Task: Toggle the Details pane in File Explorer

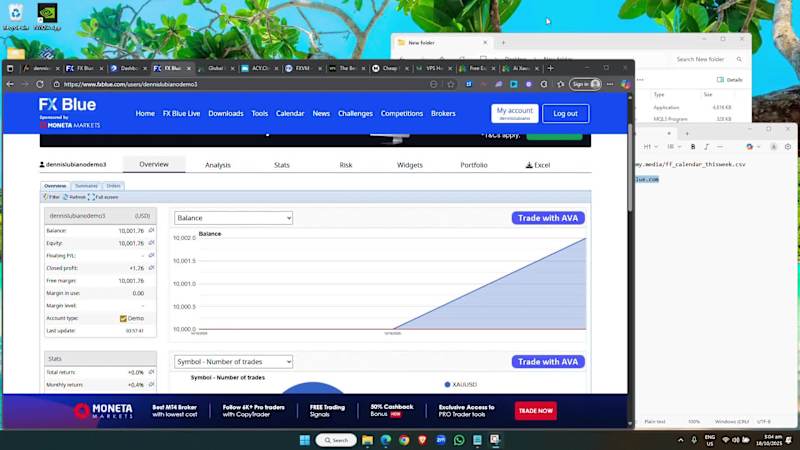Action: coord(730,80)
